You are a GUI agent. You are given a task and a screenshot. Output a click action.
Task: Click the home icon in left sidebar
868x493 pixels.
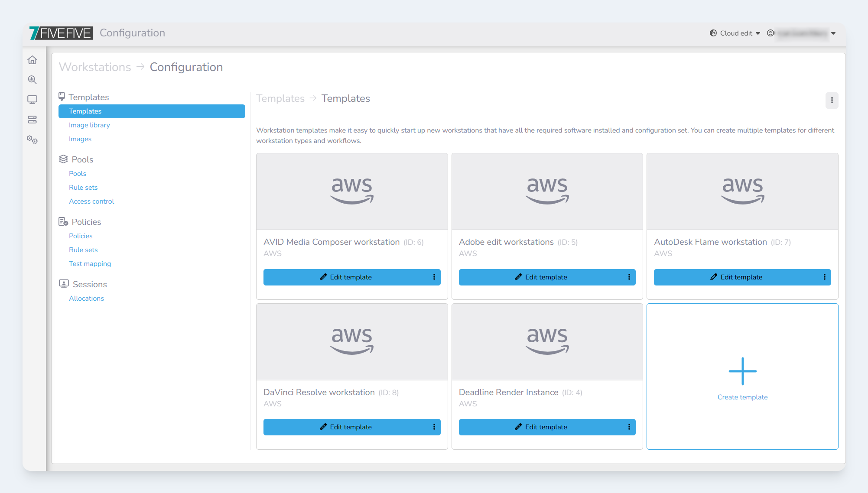click(33, 60)
